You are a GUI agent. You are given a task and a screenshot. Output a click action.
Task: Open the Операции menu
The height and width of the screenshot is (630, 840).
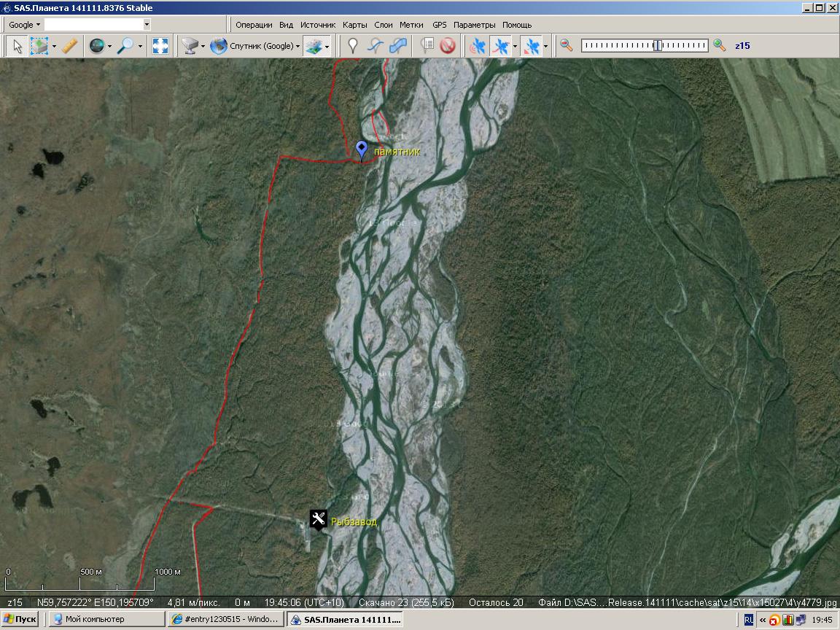point(254,25)
